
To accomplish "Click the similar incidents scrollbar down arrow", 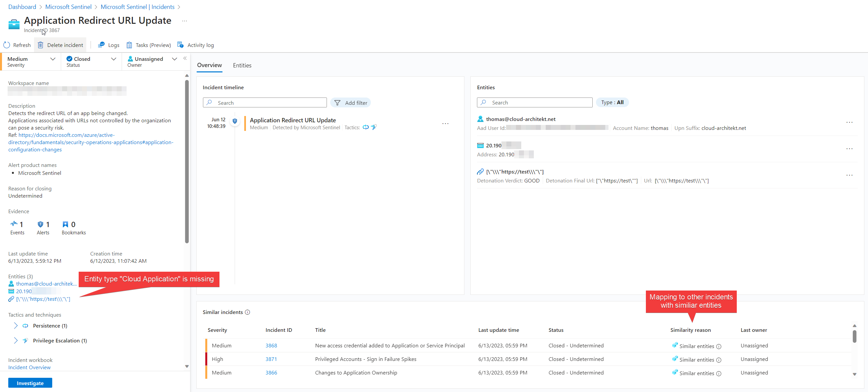I will (854, 374).
